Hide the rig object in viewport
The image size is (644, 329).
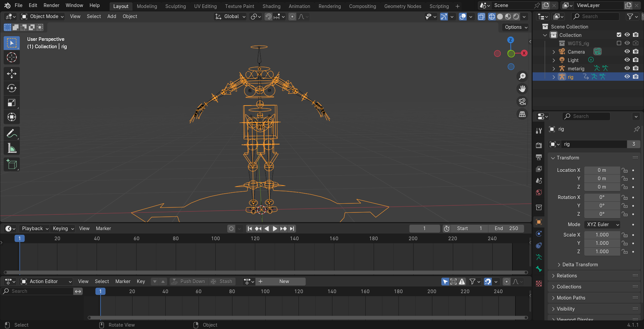click(627, 77)
